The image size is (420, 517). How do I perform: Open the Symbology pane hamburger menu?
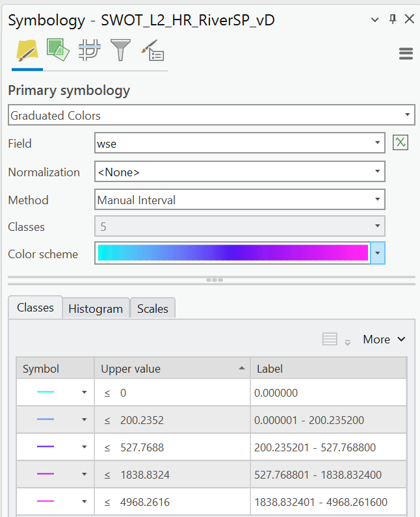(x=406, y=54)
